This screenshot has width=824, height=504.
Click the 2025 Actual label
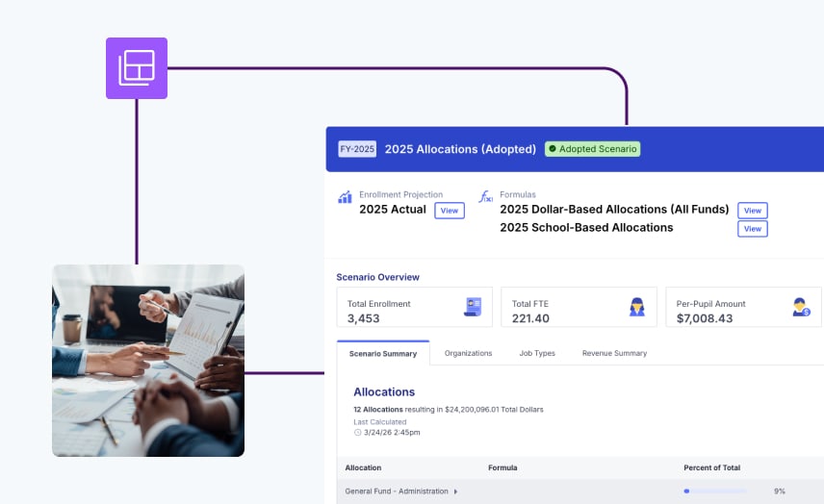click(393, 210)
